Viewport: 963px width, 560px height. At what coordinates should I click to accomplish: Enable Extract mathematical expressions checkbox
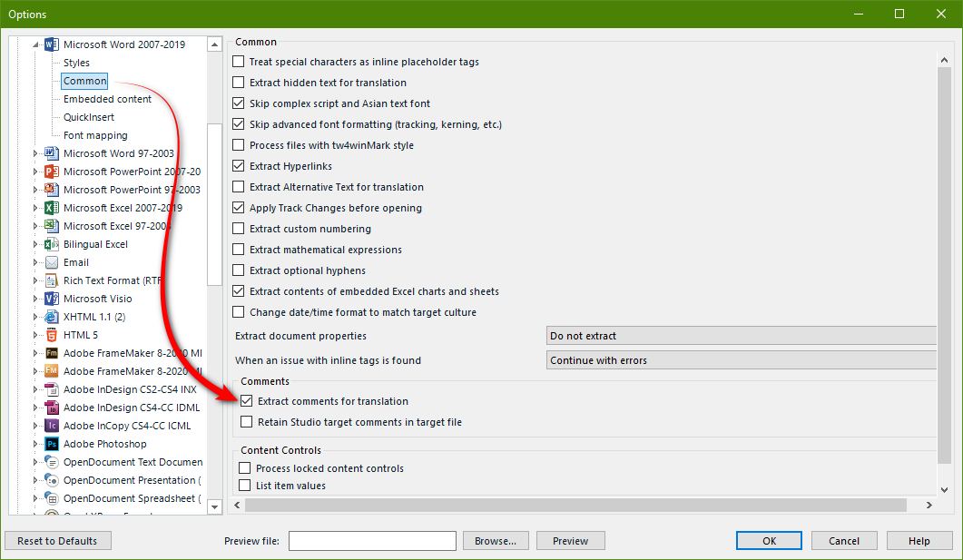(239, 250)
